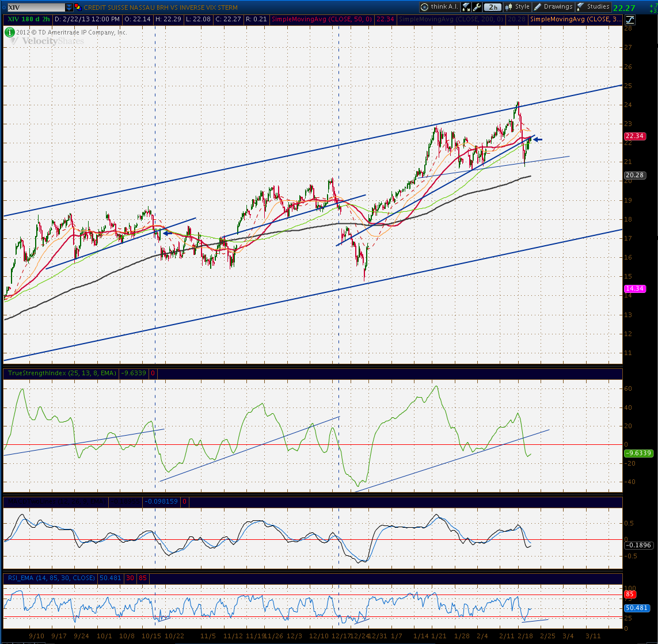The image size is (658, 644).
Task: Open the Style menu
Action: [x=518, y=7]
